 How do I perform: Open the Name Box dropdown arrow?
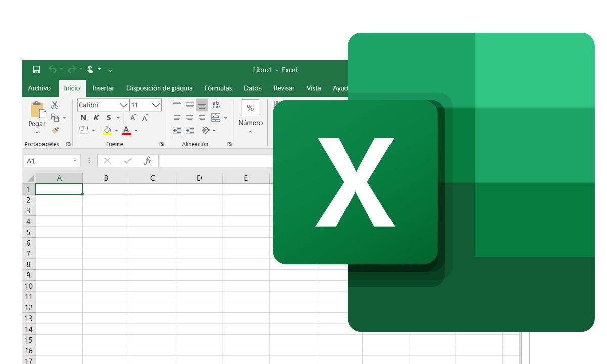tap(75, 161)
